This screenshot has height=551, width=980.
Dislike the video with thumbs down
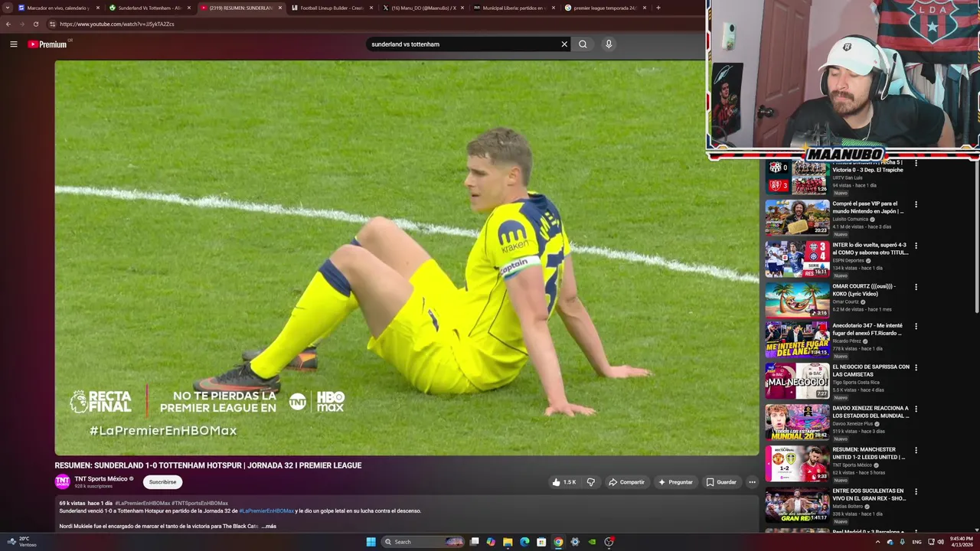point(590,482)
